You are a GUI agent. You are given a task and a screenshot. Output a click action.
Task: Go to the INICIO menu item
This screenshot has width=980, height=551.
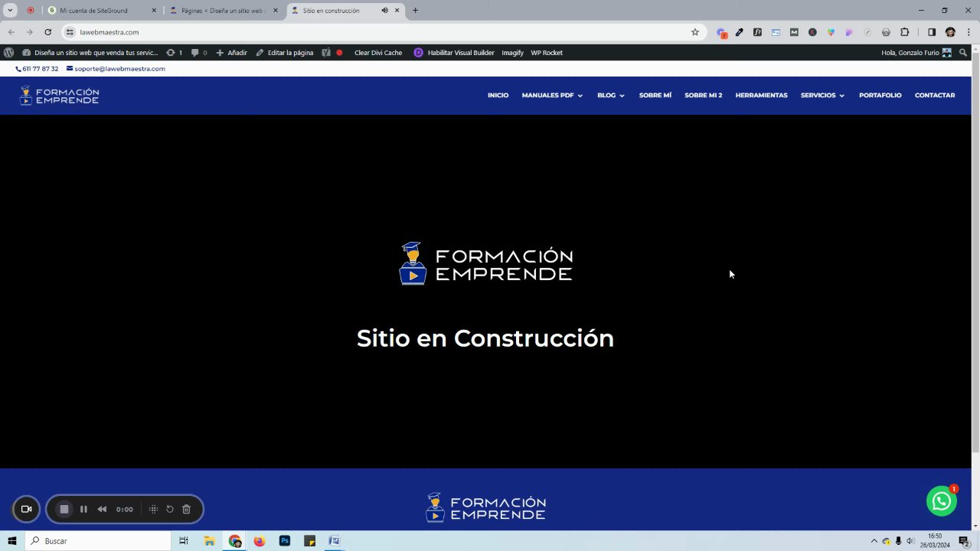498,96
